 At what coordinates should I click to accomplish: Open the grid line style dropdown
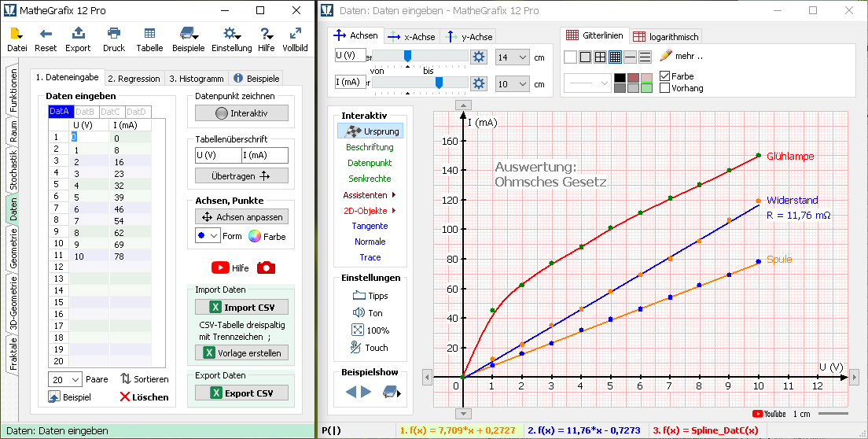tap(587, 83)
